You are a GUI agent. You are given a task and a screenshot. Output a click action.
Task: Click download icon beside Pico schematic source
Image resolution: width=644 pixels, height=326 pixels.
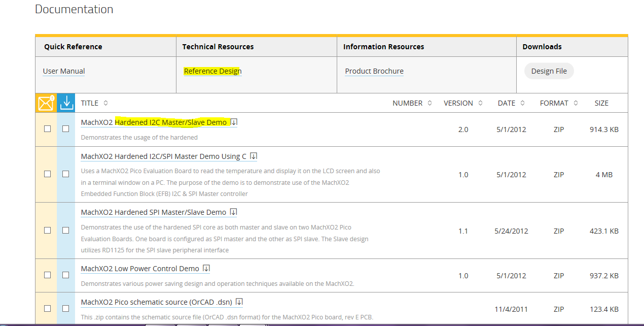[x=239, y=302]
